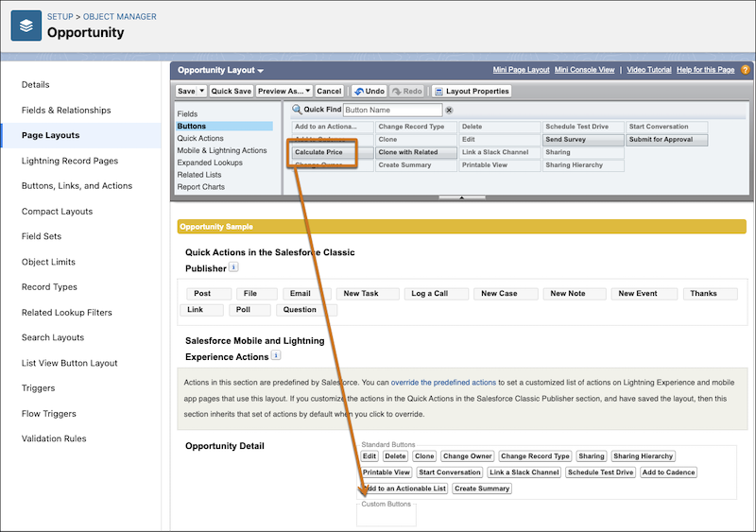
Task: Click Redo in the layout toolbar
Action: click(407, 91)
